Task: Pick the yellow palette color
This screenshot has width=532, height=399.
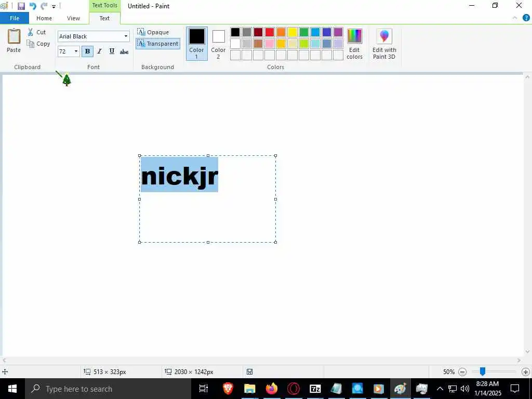Action: (x=292, y=32)
